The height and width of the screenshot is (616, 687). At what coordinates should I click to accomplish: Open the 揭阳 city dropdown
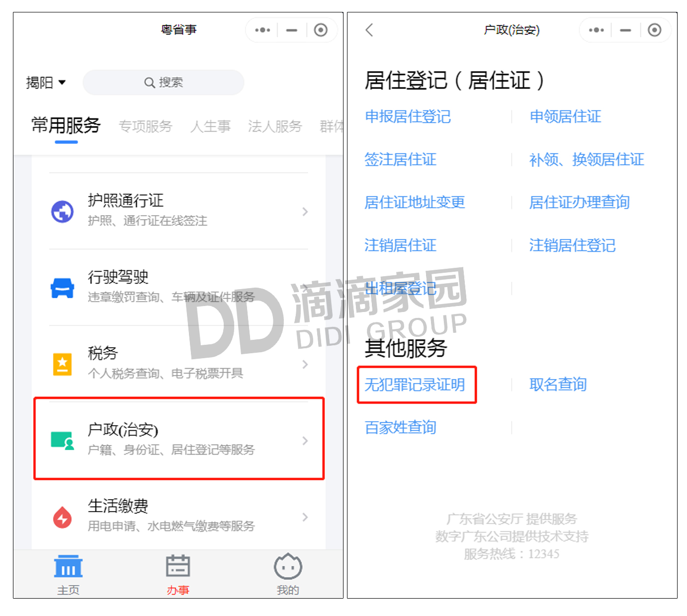46,82
